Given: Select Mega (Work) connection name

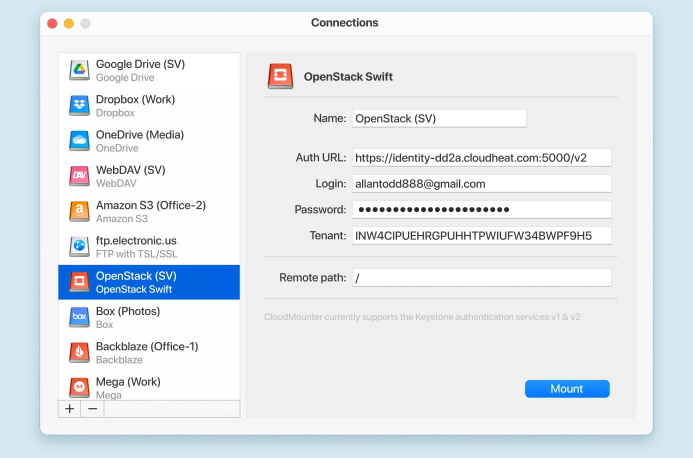Looking at the screenshot, I should 128,382.
